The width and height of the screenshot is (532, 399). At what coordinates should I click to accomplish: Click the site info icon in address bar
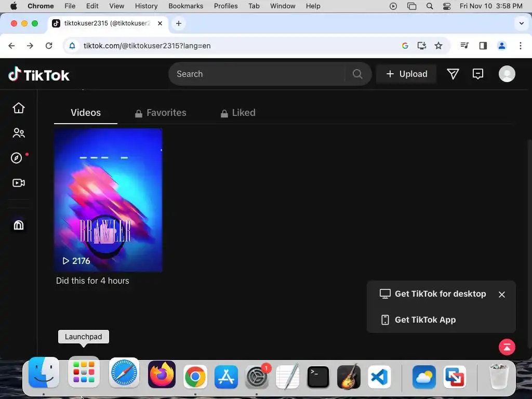coord(72,46)
